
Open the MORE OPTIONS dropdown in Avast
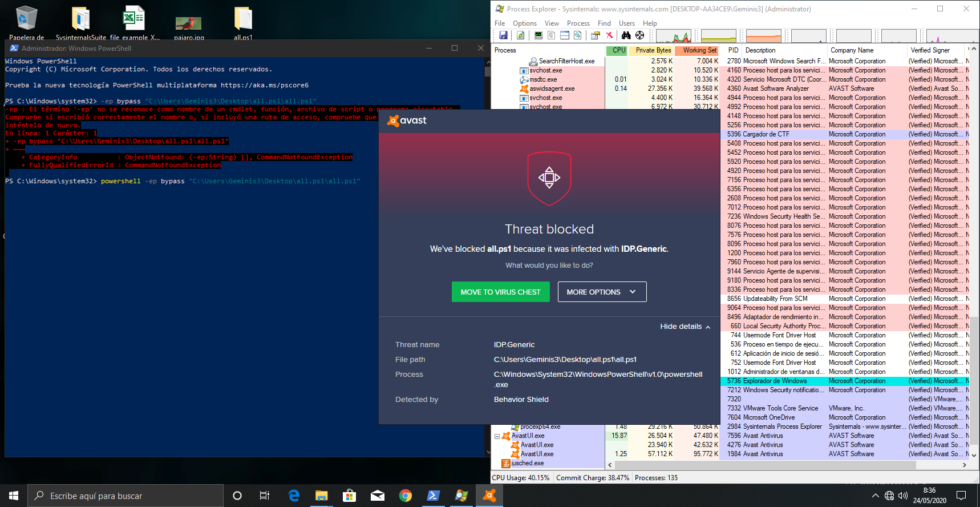pos(602,292)
